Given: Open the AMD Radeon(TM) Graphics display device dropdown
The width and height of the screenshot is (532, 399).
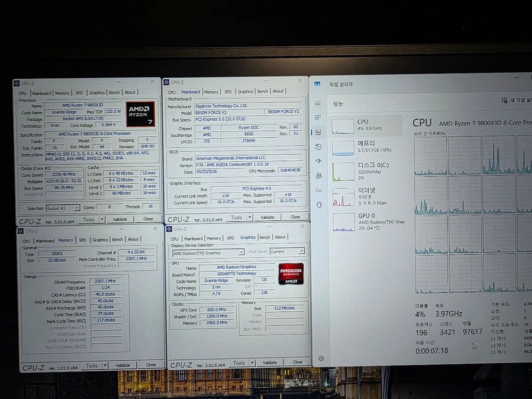Looking at the screenshot, I should [209, 253].
